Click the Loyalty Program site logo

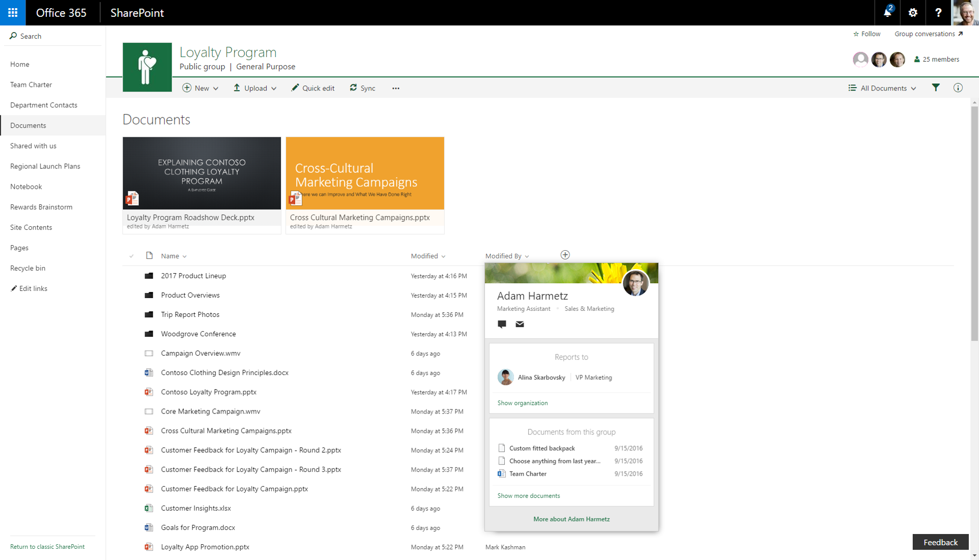147,67
